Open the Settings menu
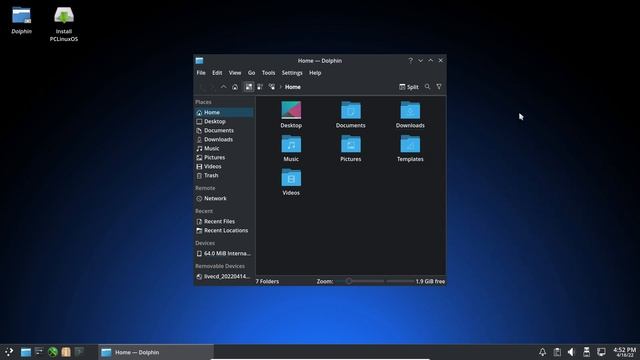 pyautogui.click(x=292, y=73)
